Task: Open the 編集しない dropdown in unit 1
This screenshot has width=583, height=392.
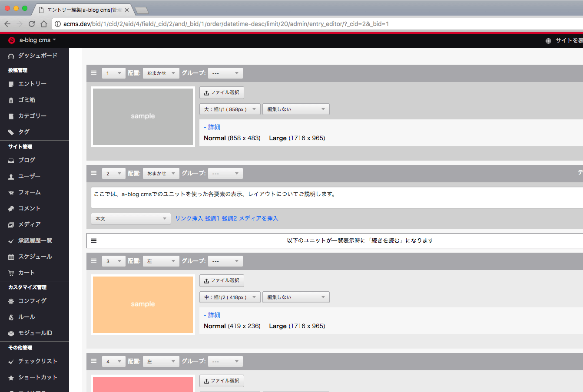Action: point(296,109)
